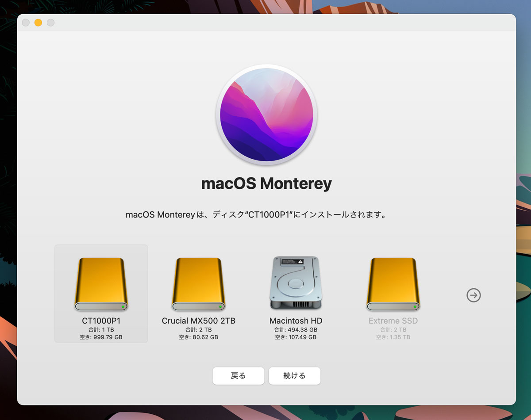Click the 合計: 494.38 GB total text
The height and width of the screenshot is (420, 531).
(x=296, y=330)
